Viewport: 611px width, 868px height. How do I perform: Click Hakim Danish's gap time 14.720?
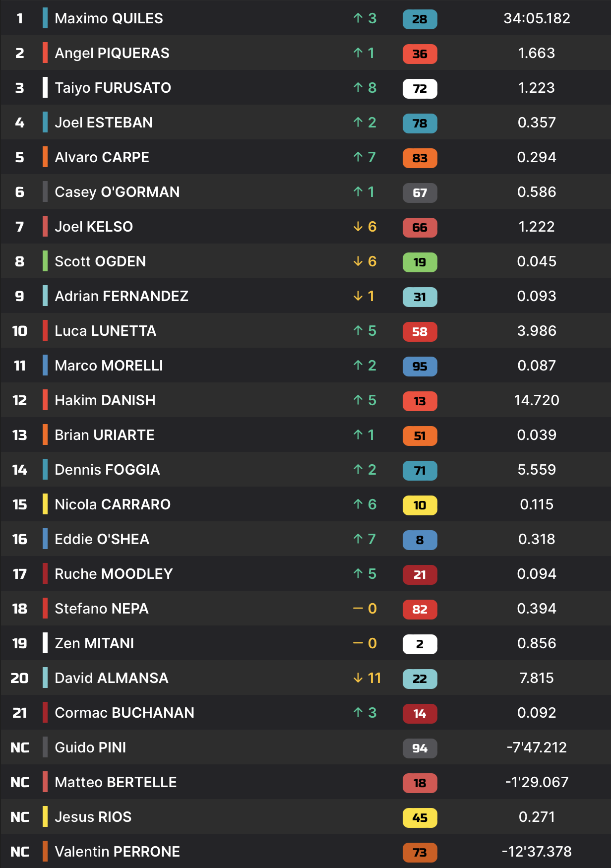tap(537, 400)
